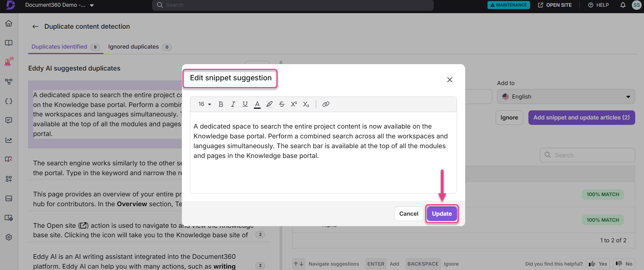Select the 'Eddy AI is an AI writing' suggestion

pyautogui.click(x=149, y=261)
